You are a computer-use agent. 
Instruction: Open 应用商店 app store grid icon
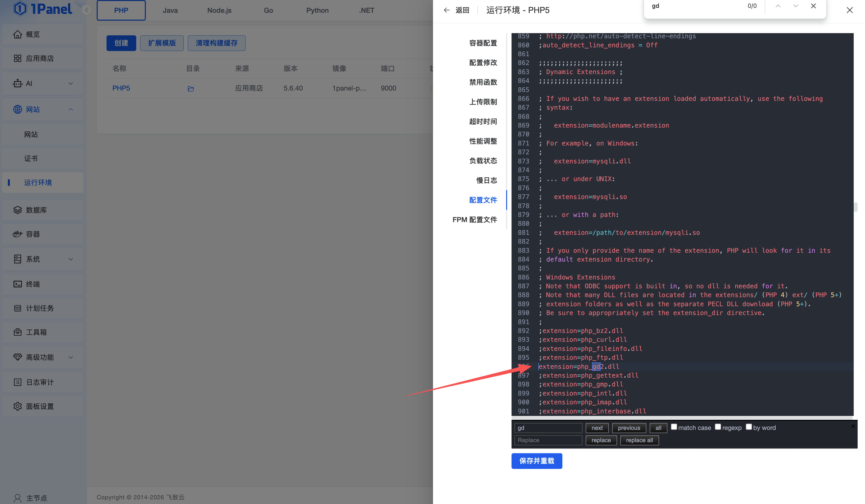point(17,58)
